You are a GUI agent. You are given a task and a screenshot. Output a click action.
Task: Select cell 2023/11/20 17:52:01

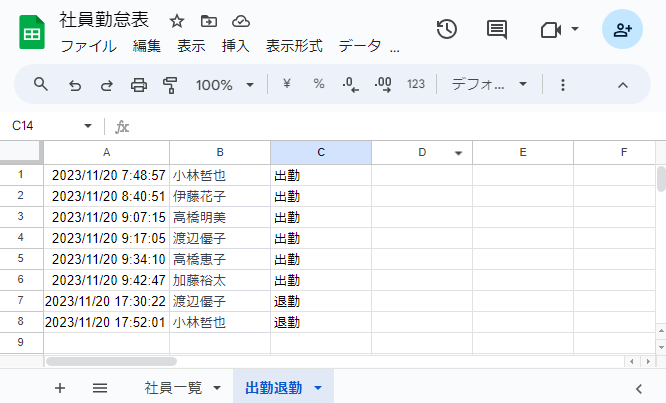(106, 322)
